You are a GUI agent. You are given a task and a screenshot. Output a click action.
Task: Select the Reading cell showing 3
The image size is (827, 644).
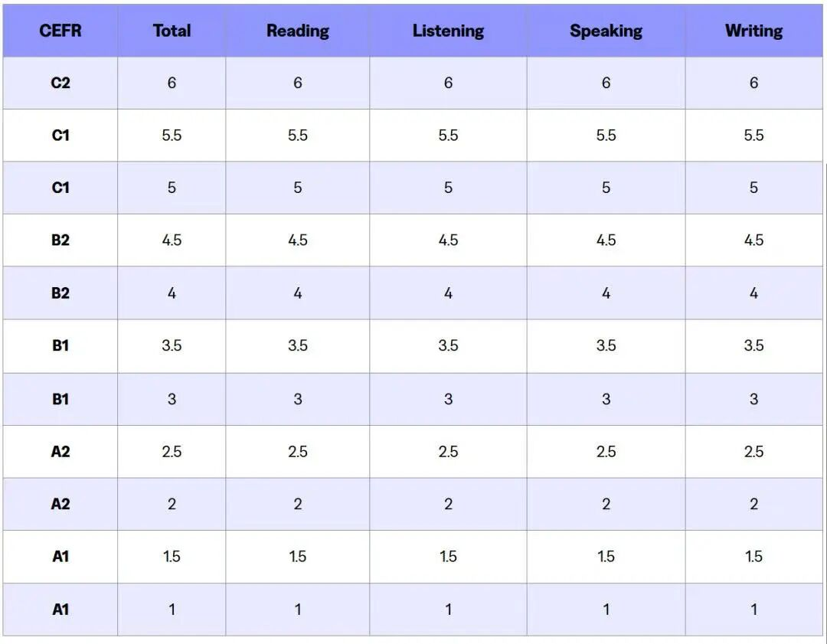pyautogui.click(x=297, y=399)
